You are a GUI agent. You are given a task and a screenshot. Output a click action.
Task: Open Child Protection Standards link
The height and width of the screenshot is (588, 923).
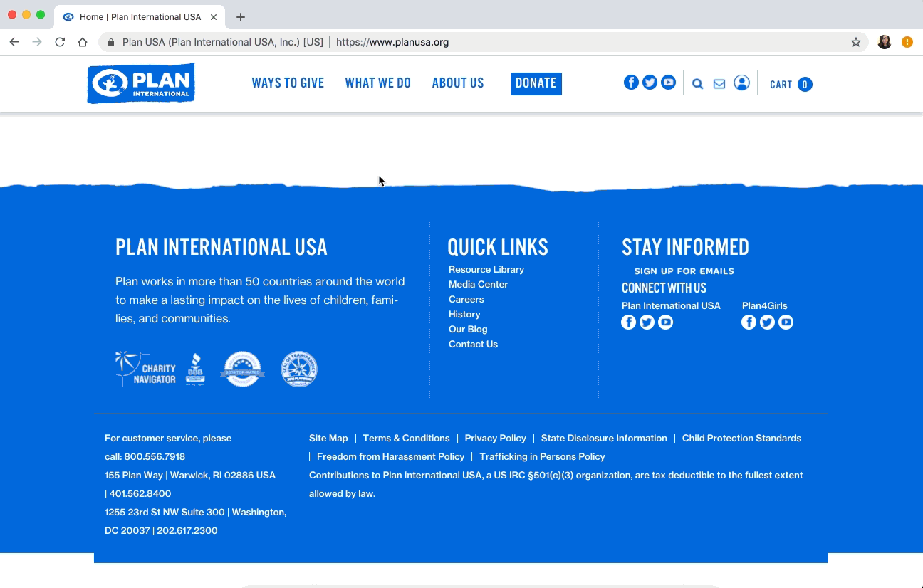(x=741, y=438)
